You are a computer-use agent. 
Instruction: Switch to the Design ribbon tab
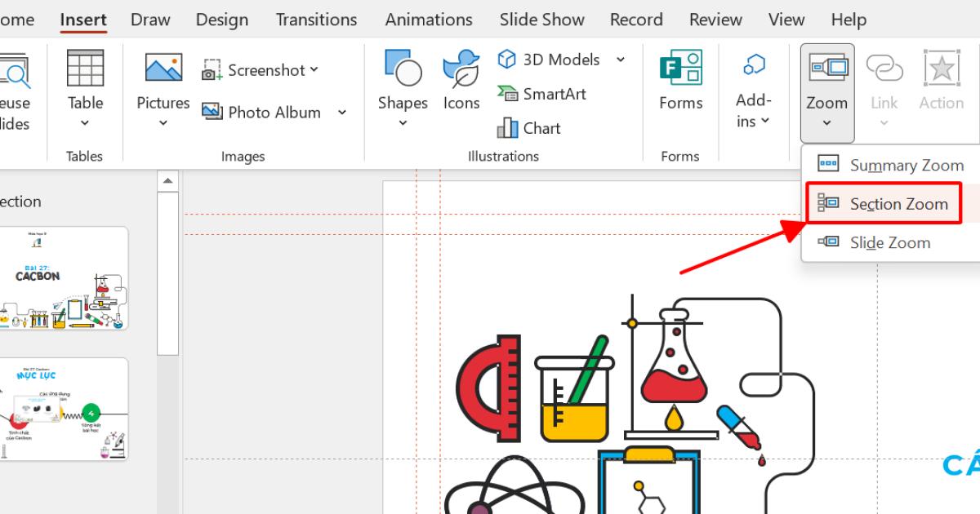click(221, 19)
